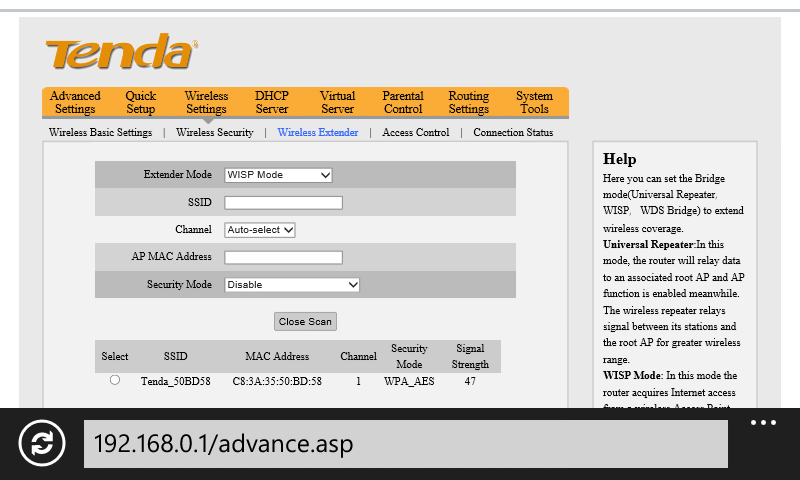Go to Connection Status page
Screen dimensions: 800x480
[513, 133]
